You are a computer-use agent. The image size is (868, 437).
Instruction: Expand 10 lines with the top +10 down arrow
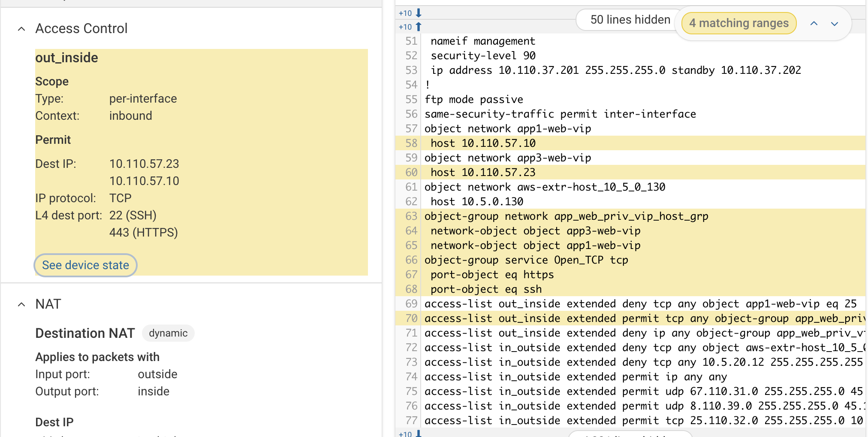[x=411, y=13]
